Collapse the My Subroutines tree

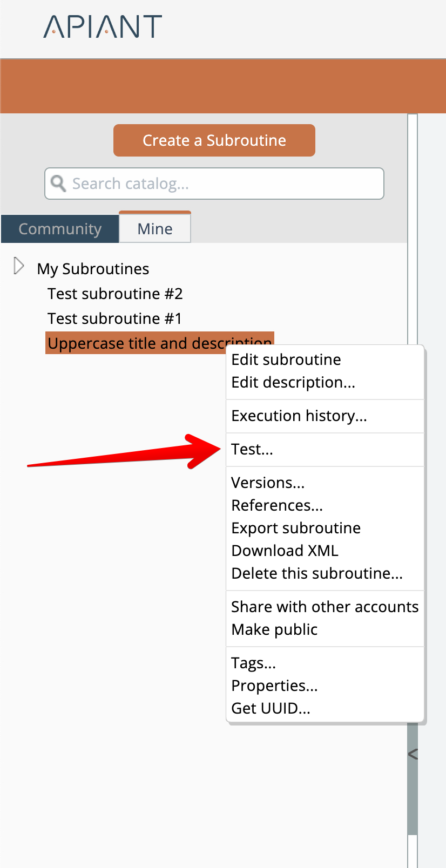pyautogui.click(x=19, y=266)
